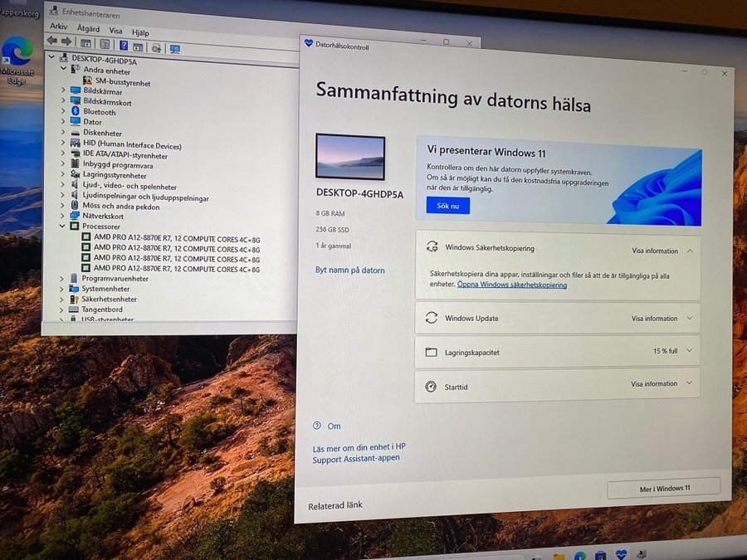Click the update driver toolbar icon
This screenshot has height=560, width=747.
coord(156,48)
